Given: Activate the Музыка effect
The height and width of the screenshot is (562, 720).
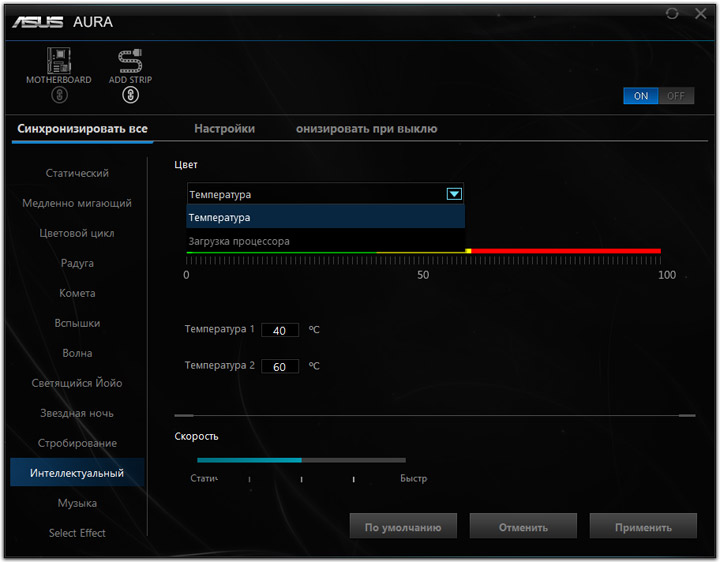Looking at the screenshot, I should (77, 503).
